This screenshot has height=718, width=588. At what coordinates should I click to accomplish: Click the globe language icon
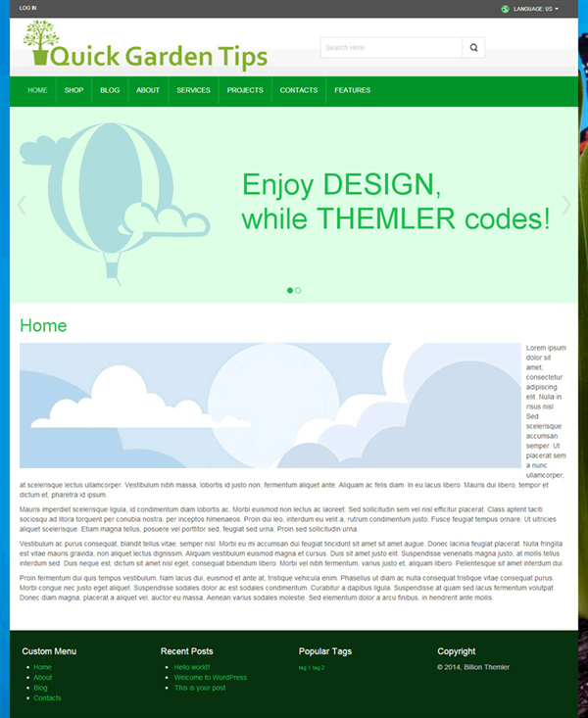505,9
